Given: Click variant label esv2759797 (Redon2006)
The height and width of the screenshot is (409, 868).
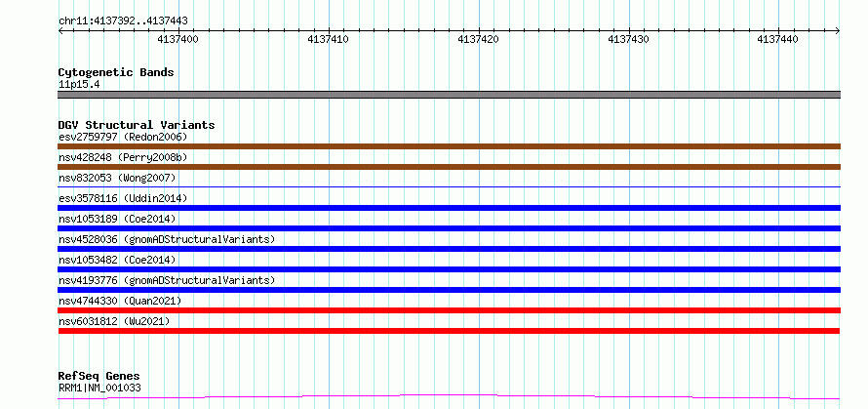Looking at the screenshot, I should [123, 137].
